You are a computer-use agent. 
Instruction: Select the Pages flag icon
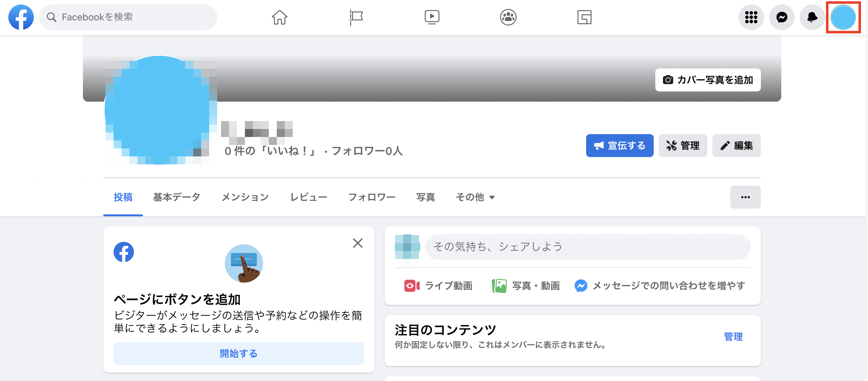tap(356, 17)
